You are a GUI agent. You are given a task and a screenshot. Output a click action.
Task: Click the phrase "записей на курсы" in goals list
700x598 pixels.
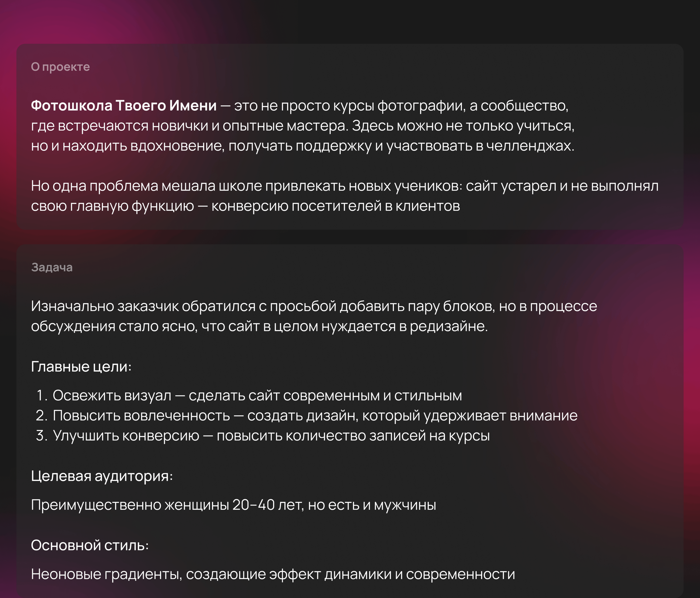(429, 436)
